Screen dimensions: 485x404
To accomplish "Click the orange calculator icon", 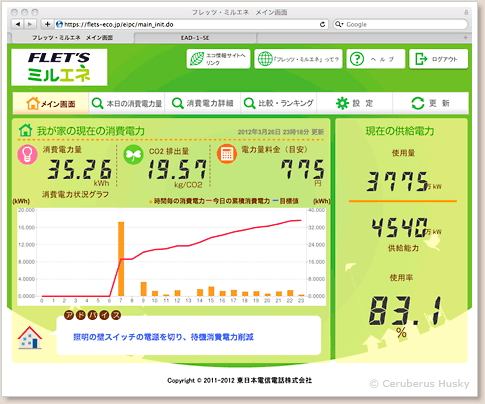I will [x=227, y=154].
